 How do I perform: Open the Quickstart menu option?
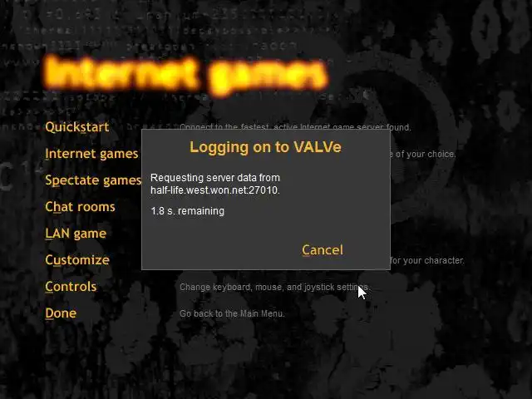click(x=77, y=127)
